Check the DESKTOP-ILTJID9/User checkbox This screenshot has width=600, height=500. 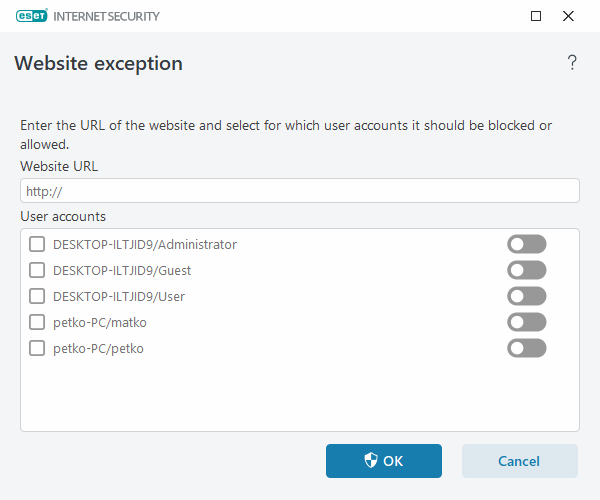tap(37, 296)
